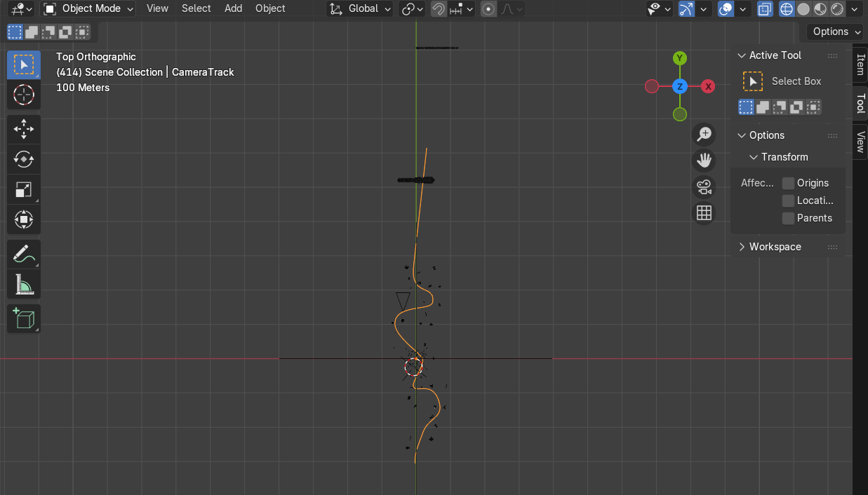Choose subtract-selection mode in header strip
The width and height of the screenshot is (868, 495).
pyautogui.click(x=49, y=32)
